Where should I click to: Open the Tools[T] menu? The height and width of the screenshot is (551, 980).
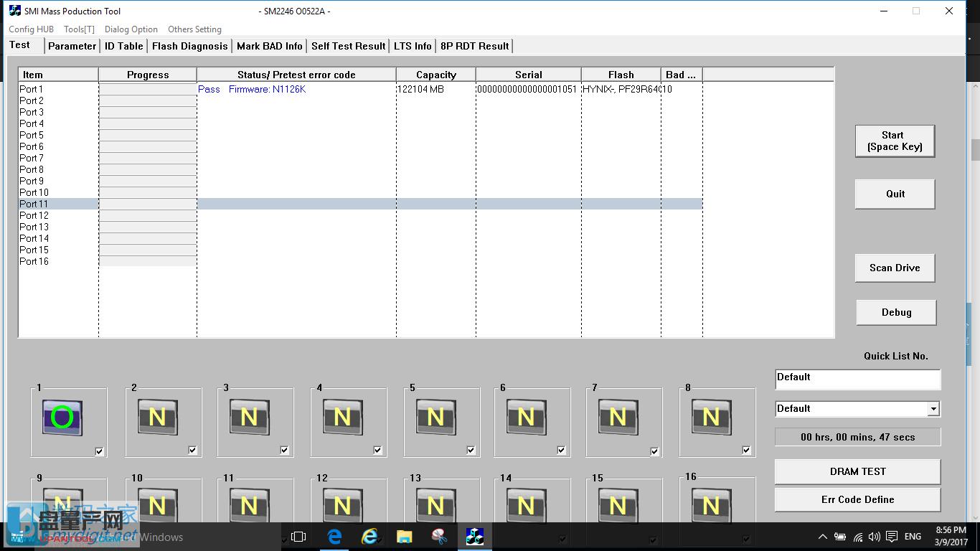pyautogui.click(x=79, y=29)
